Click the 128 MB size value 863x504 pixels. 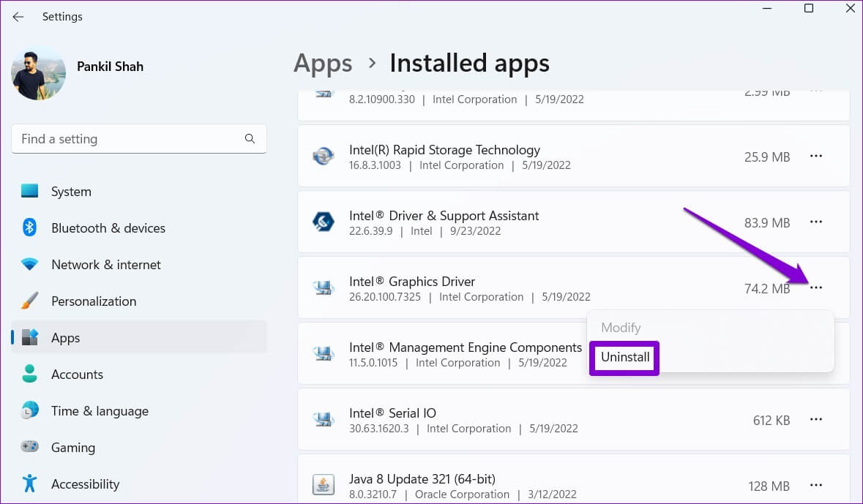769,486
